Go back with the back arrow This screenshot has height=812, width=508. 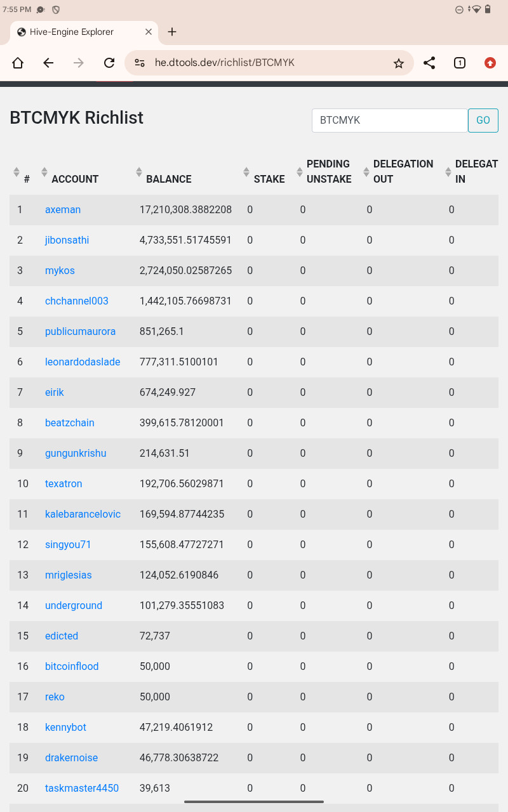pos(48,63)
